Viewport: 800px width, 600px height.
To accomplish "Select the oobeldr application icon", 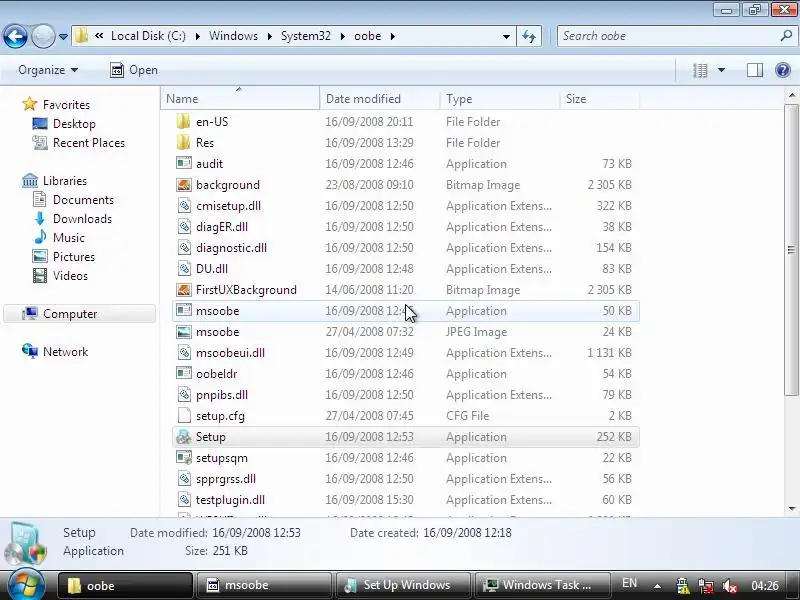I will (x=184, y=373).
